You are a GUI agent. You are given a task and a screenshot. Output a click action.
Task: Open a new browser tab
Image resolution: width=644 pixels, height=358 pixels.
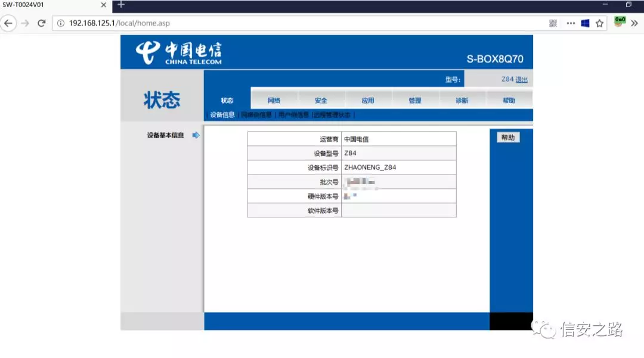tap(120, 5)
